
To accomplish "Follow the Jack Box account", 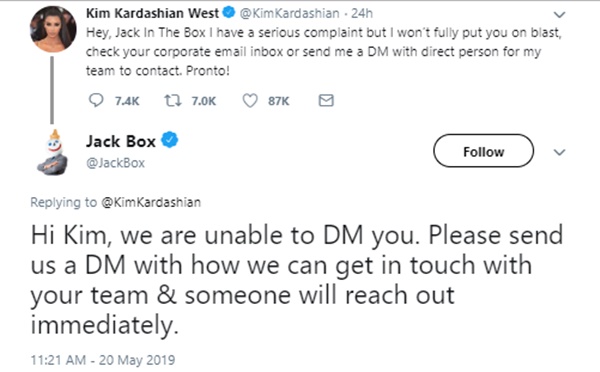I will point(483,151).
